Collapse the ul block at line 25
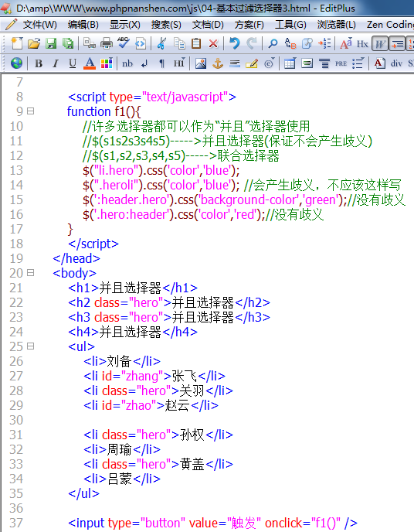The height and width of the screenshot is (532, 414). coord(30,346)
